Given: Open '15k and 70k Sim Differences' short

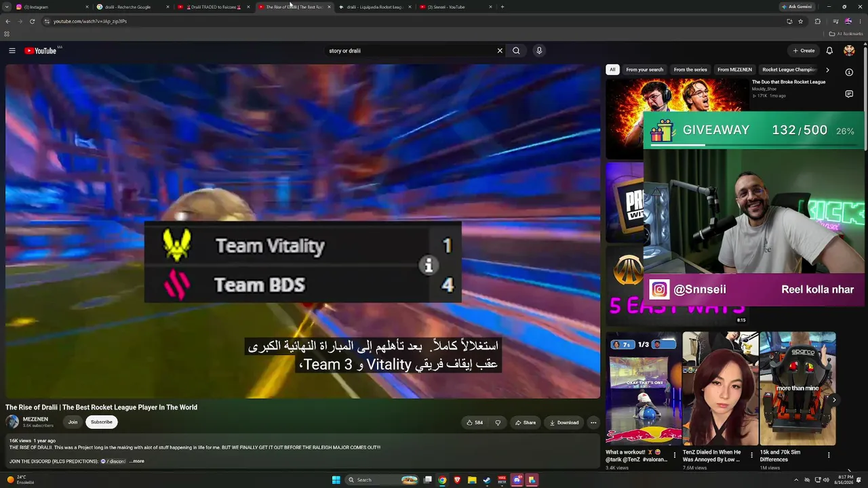Looking at the screenshot, I should pyautogui.click(x=797, y=388).
